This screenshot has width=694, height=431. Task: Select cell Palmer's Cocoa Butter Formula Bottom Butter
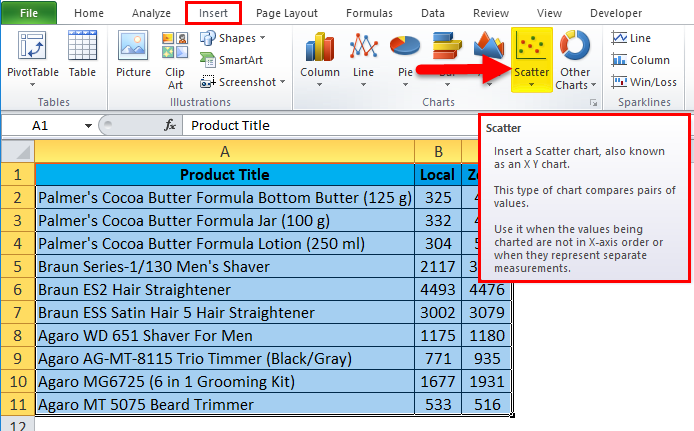[225, 198]
